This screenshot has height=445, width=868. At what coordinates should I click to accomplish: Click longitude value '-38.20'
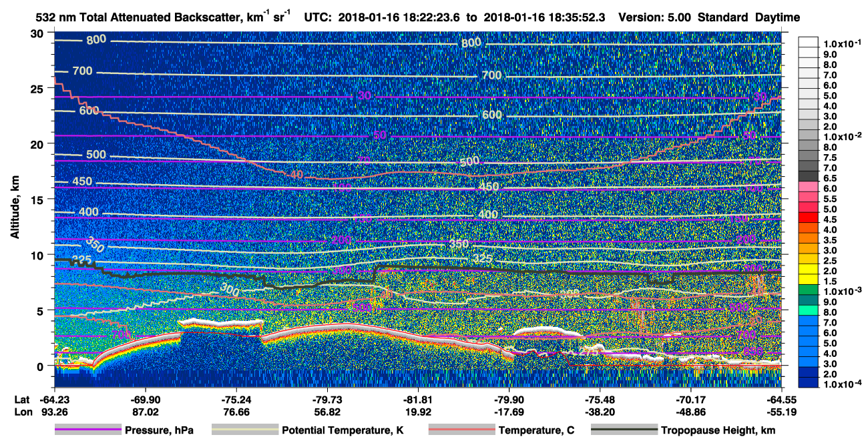600,412
